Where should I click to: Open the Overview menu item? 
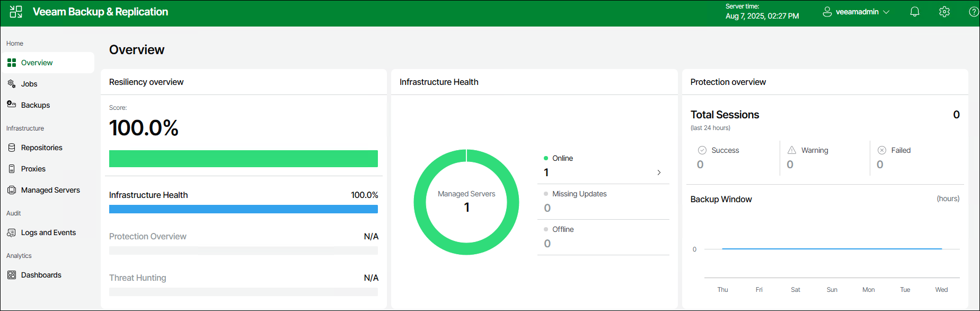[x=48, y=63]
